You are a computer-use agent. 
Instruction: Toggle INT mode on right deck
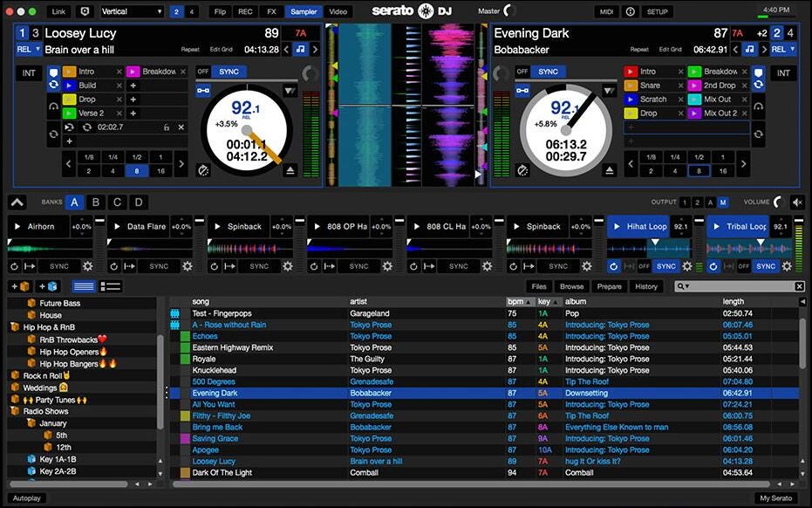coord(783,73)
